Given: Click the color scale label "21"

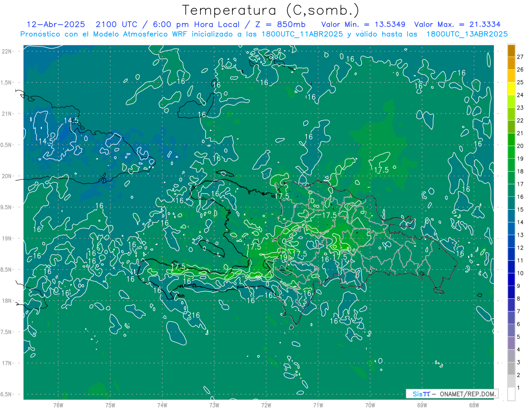Looking at the screenshot, I should point(520,133).
